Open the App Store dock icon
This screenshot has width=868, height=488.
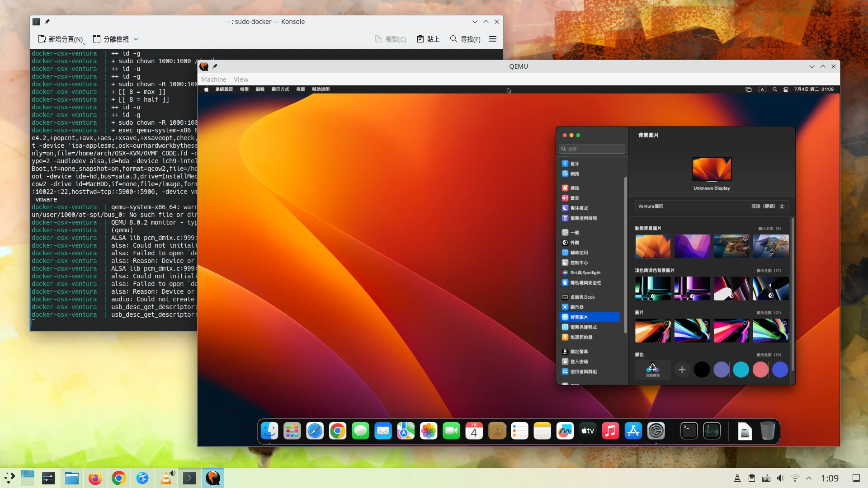pyautogui.click(x=633, y=431)
